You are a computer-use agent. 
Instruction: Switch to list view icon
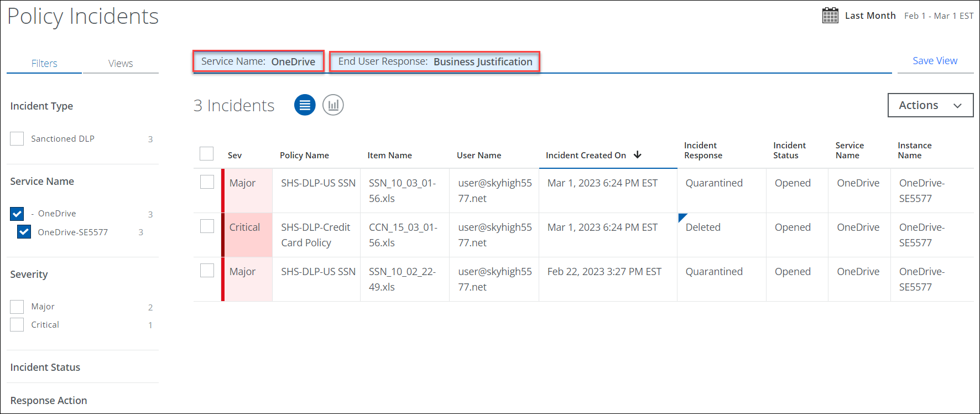pyautogui.click(x=305, y=105)
